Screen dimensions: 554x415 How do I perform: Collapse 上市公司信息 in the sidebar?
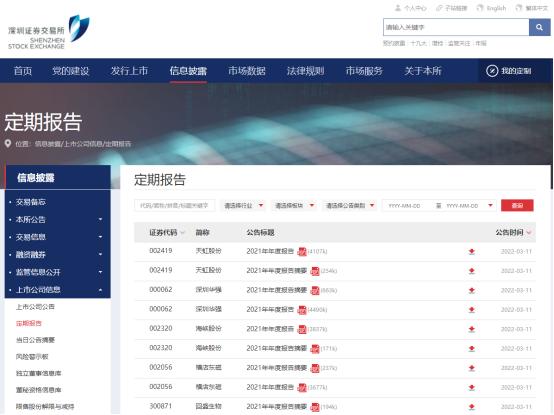100,290
